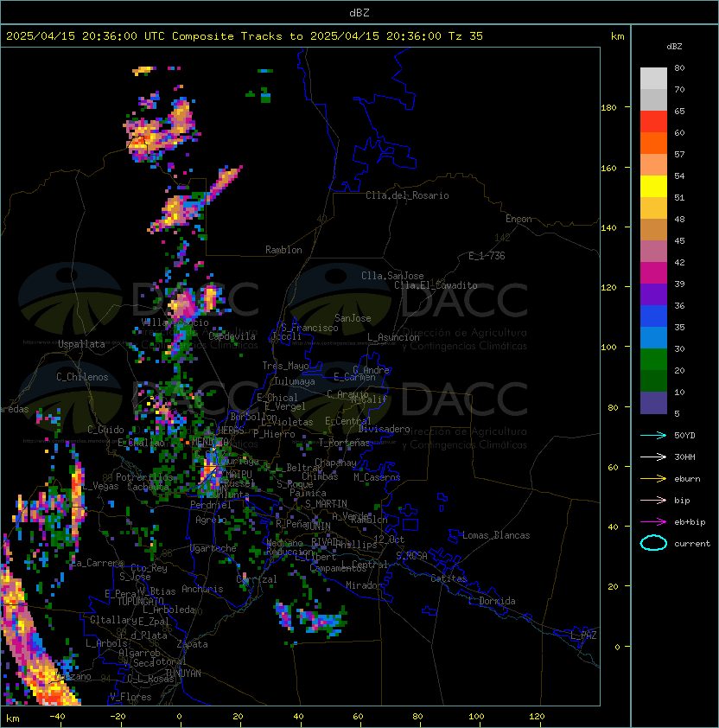Click the S_MARTIN place label
719x728 pixels.
tap(326, 504)
